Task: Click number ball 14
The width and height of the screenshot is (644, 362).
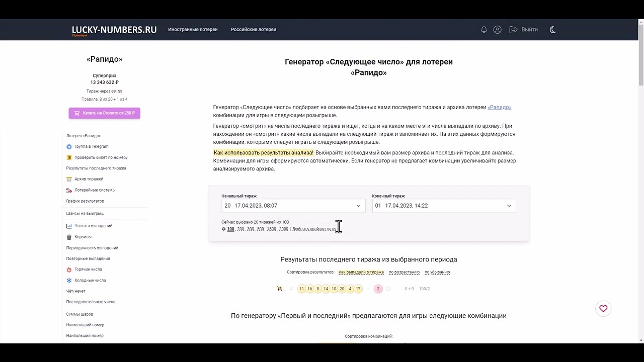Action: 326,289
